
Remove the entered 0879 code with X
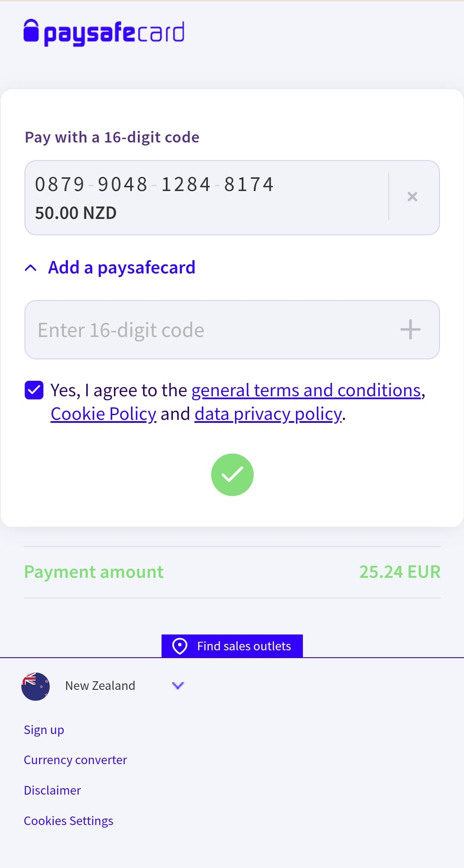point(412,197)
